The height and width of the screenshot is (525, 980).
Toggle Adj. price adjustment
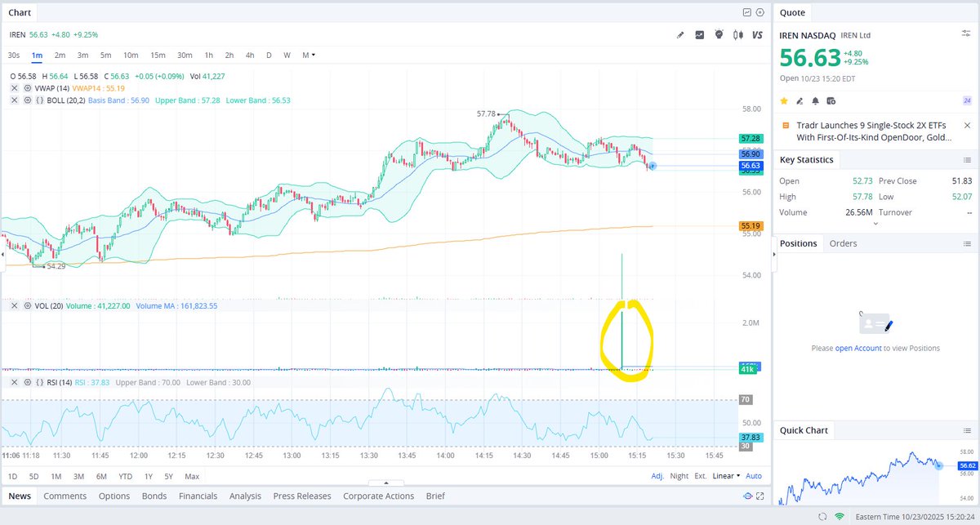coord(657,475)
